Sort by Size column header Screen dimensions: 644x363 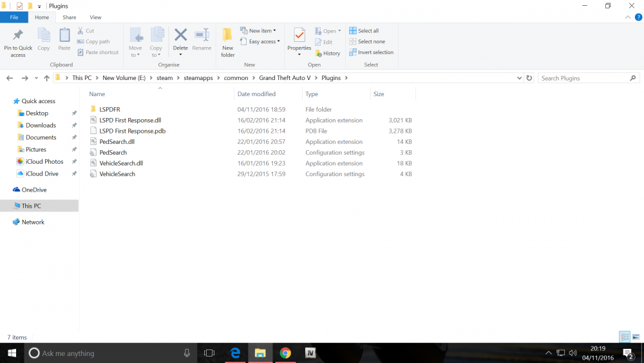[379, 94]
